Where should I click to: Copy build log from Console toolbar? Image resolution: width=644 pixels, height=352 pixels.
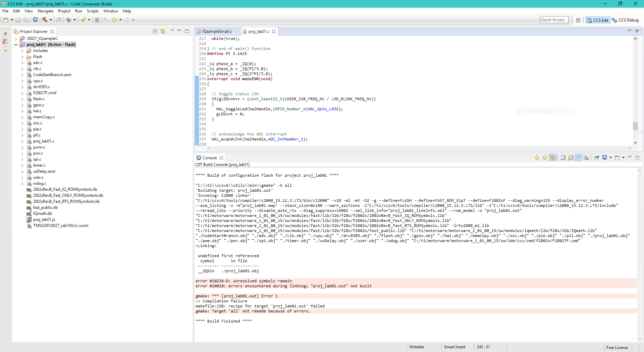click(x=563, y=158)
